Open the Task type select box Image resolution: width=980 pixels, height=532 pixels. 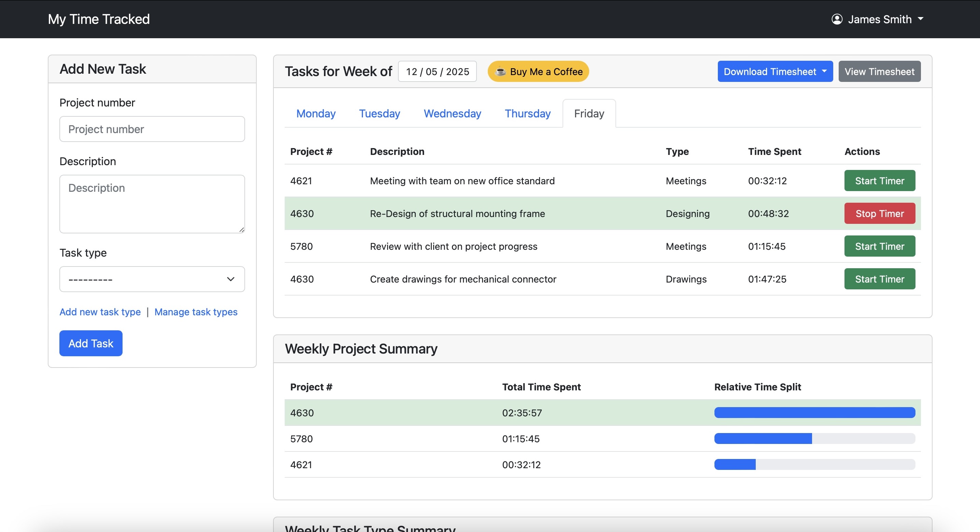(152, 279)
